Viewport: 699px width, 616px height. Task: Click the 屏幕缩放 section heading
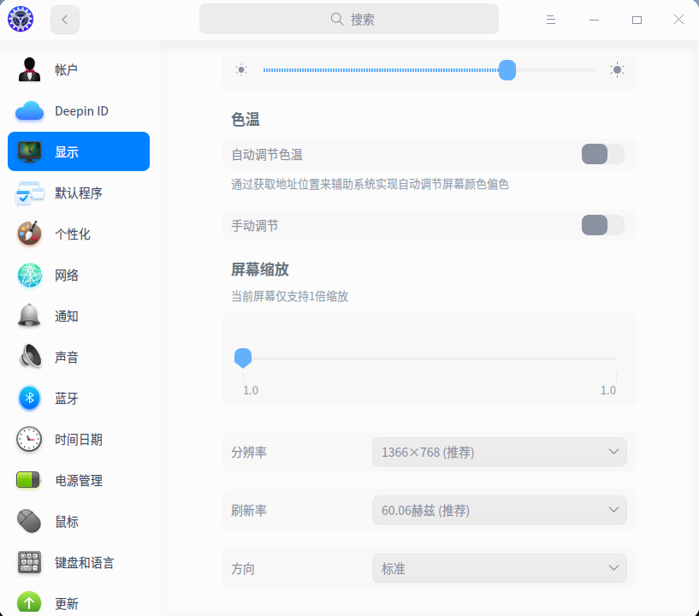[x=260, y=269]
